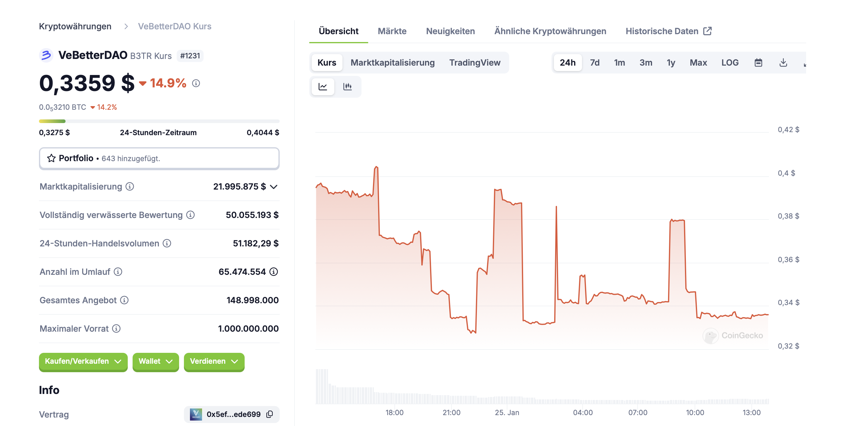The image size is (868, 426).
Task: Click the 0,3275 $ daily low
Action: 54,132
